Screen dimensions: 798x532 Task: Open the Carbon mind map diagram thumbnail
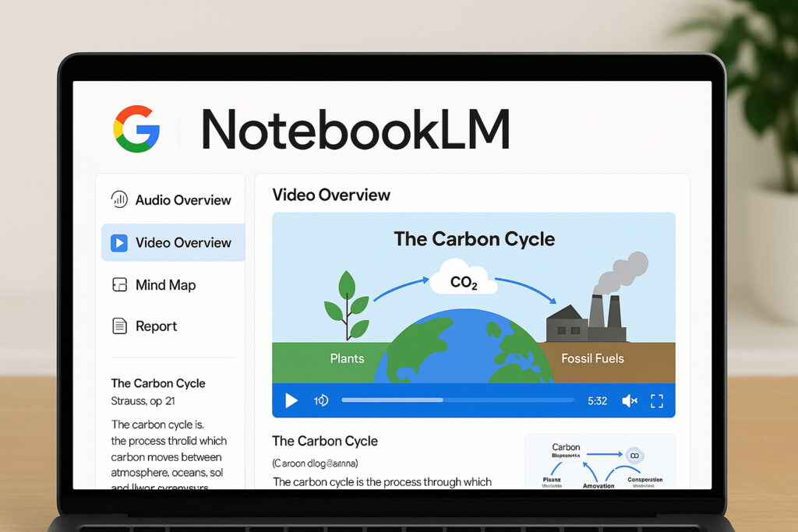(600, 461)
